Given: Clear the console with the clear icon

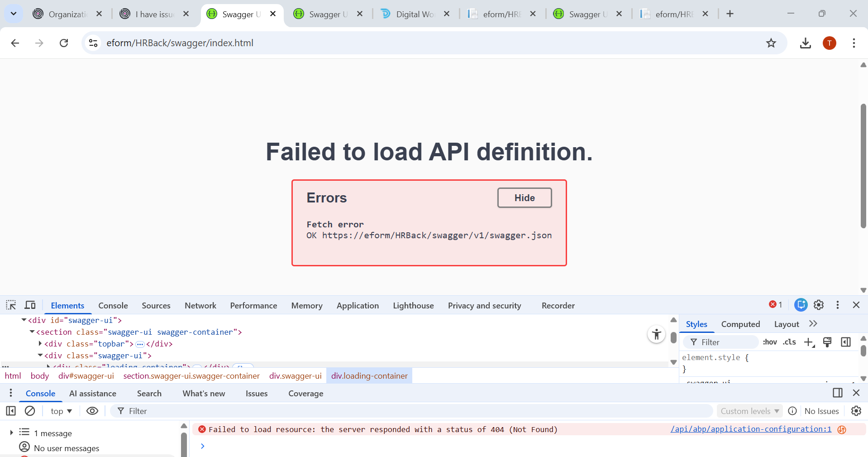Looking at the screenshot, I should pos(30,411).
